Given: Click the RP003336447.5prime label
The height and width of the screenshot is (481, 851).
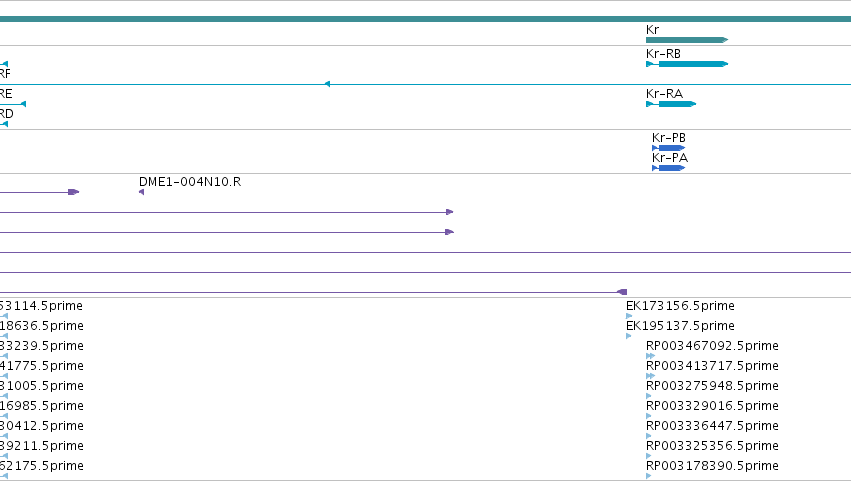Looking at the screenshot, I should [712, 426].
